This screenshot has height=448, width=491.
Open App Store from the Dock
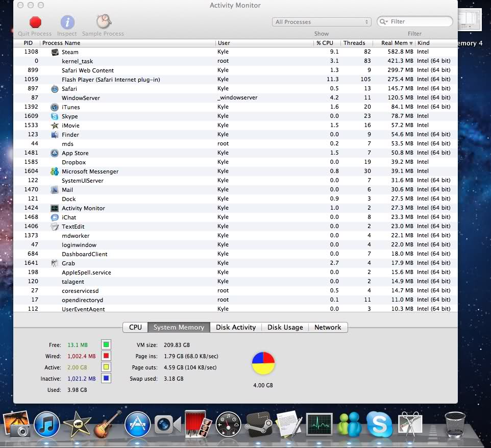pyautogui.click(x=137, y=425)
